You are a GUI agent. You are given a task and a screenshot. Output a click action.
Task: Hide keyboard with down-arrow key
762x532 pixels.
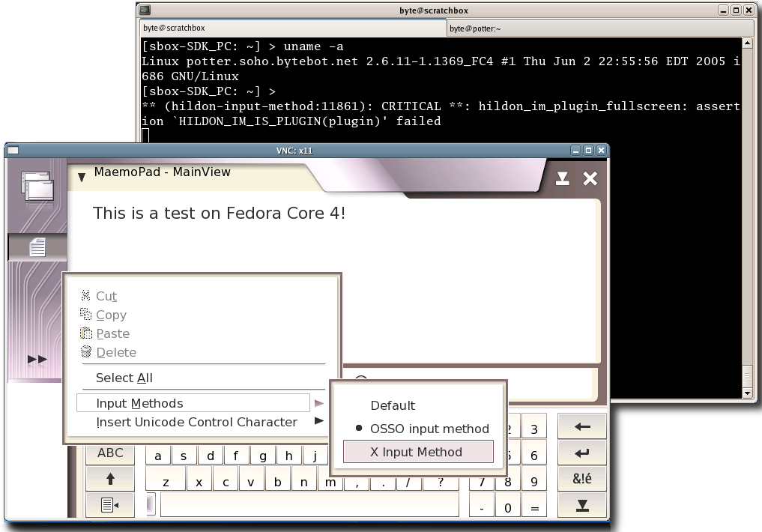pos(582,505)
